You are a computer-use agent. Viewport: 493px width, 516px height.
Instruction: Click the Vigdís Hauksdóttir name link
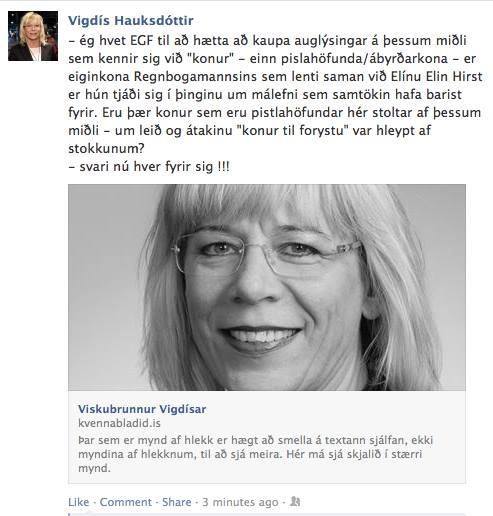131,21
